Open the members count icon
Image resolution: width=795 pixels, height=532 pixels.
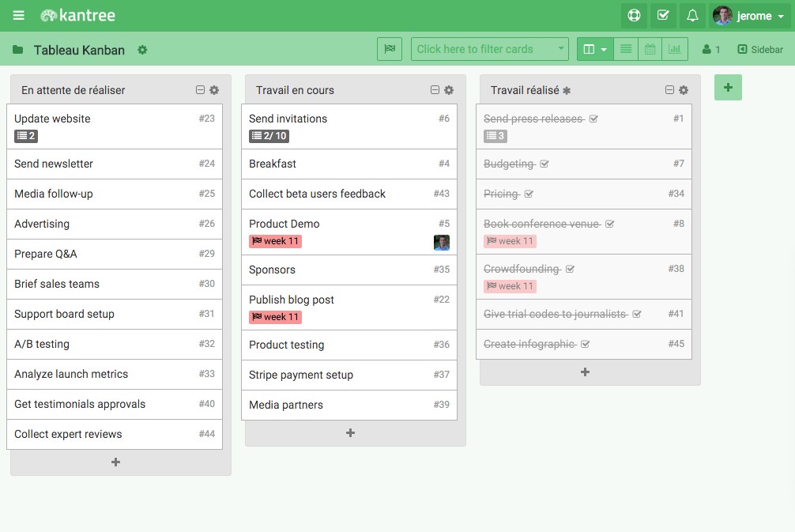710,50
